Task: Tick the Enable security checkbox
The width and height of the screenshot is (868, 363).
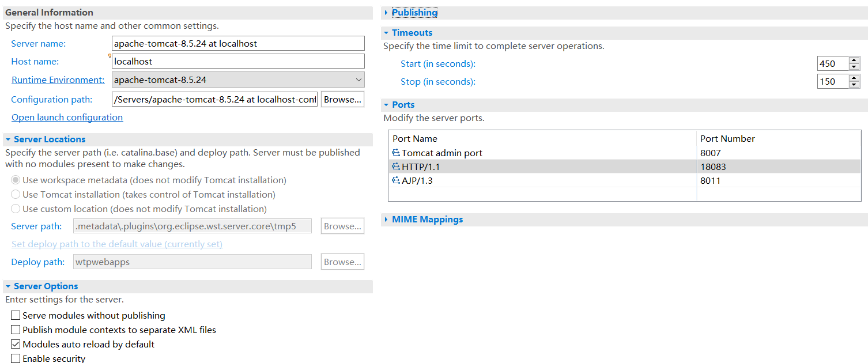Action: [16, 358]
